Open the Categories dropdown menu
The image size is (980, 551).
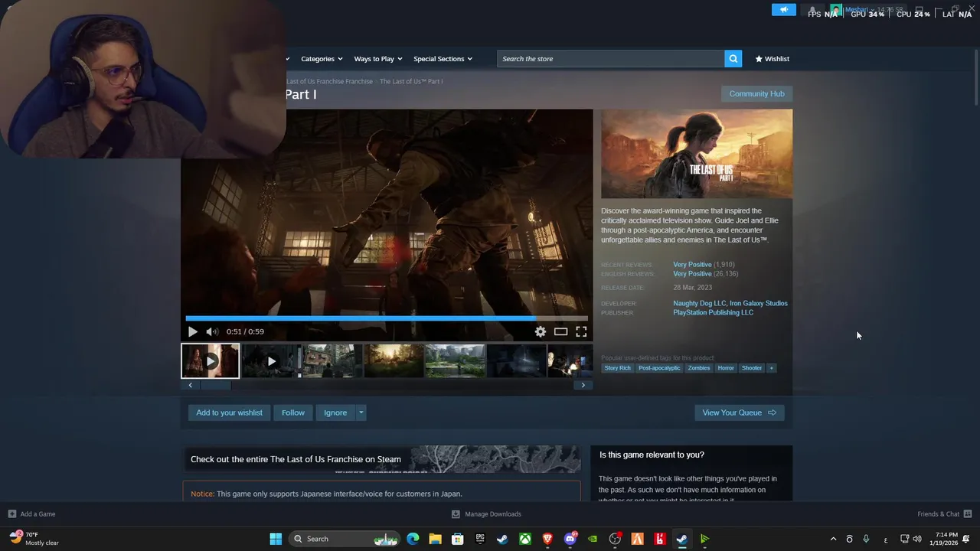322,59
